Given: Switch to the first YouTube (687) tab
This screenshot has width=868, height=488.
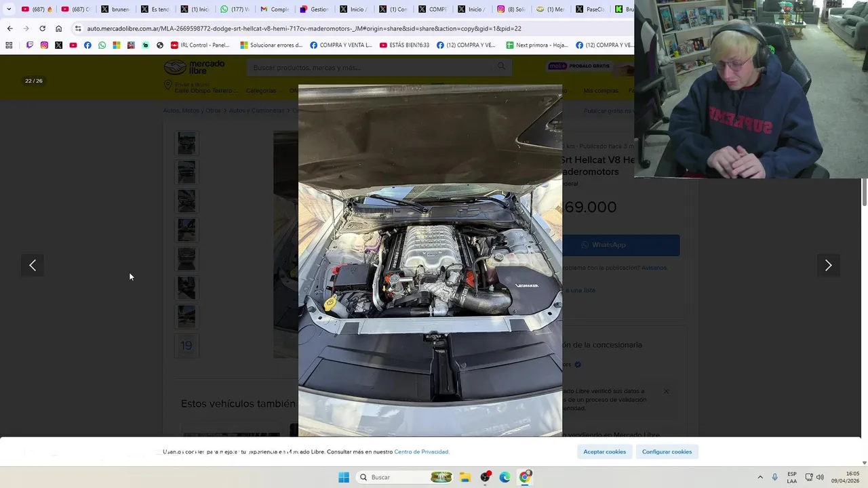Looking at the screenshot, I should [x=37, y=9].
